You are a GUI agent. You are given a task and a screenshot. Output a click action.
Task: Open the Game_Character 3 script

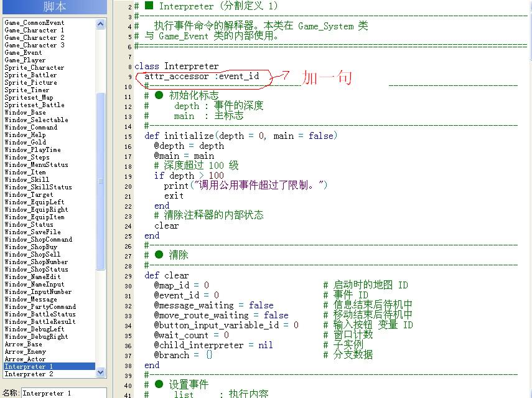coord(34,45)
